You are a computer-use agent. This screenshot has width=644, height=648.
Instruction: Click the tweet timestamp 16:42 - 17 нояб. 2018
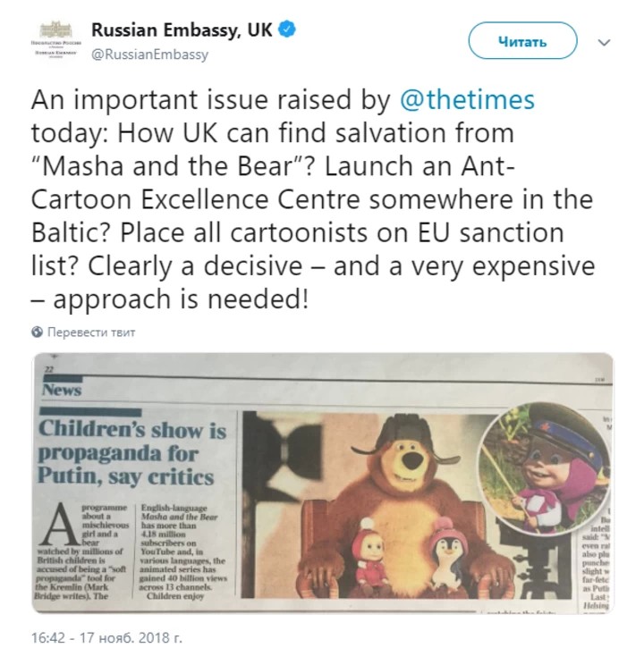point(106,637)
